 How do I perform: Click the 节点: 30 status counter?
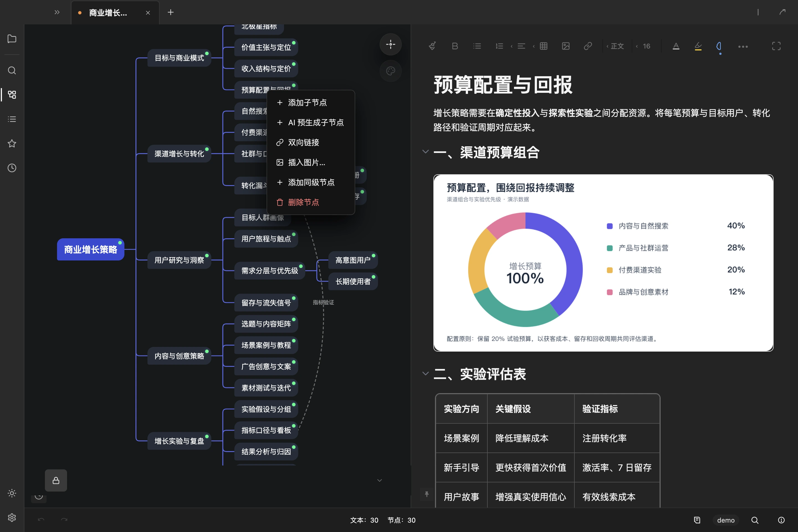coord(401,520)
